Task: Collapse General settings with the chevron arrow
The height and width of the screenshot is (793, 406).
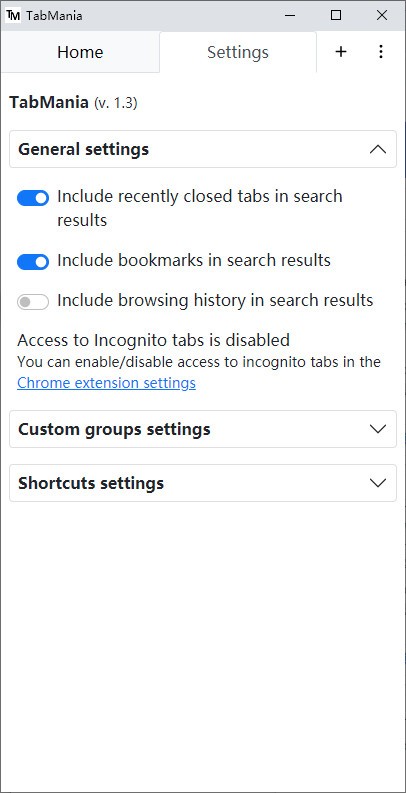Action: tap(378, 150)
